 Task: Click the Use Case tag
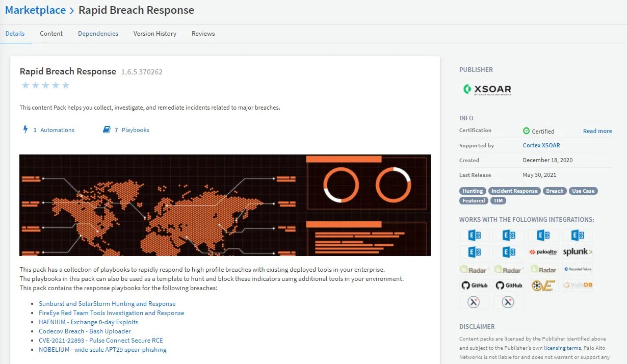tap(583, 191)
